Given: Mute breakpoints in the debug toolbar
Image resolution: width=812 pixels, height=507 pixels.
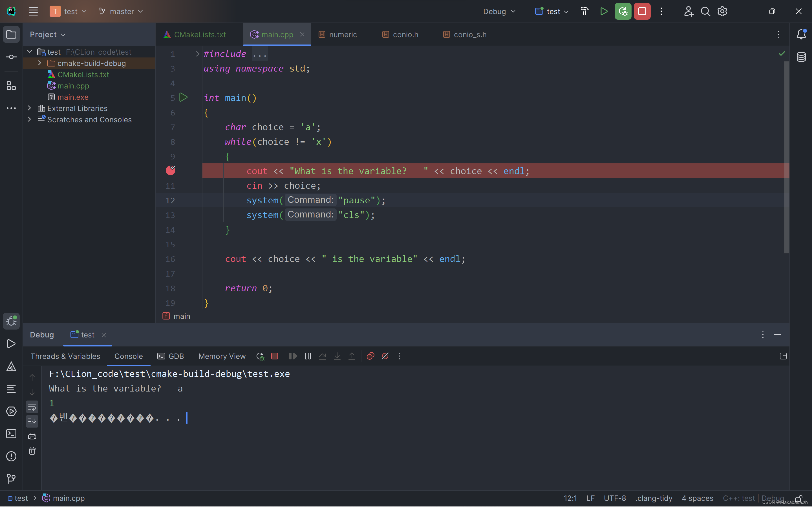Looking at the screenshot, I should tap(385, 356).
